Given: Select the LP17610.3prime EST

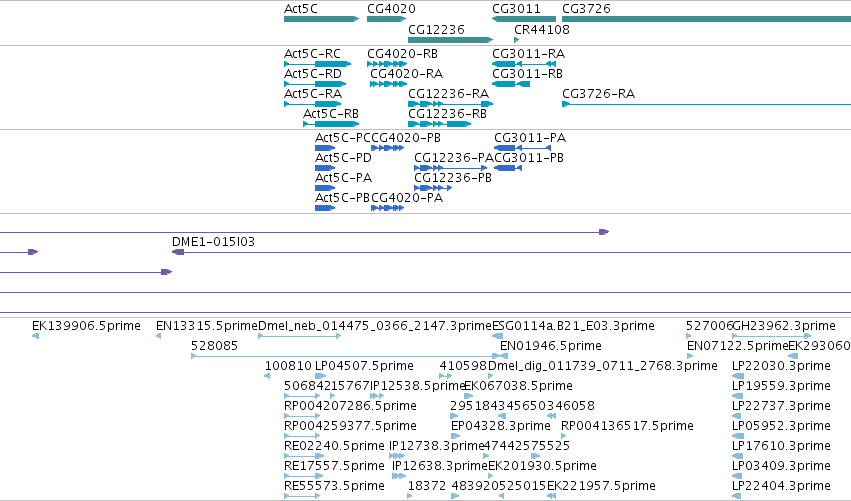Looking at the screenshot, I should (738, 457).
